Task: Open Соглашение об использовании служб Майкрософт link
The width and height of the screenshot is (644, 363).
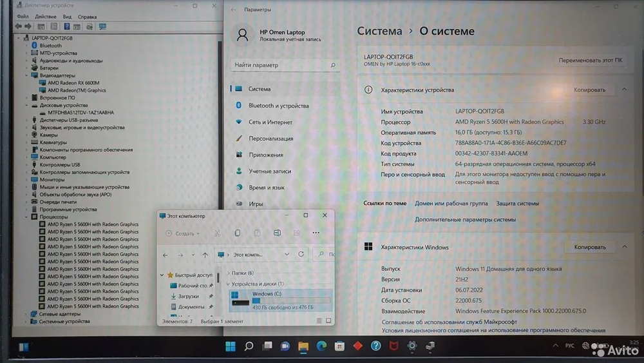Action: coord(450,322)
